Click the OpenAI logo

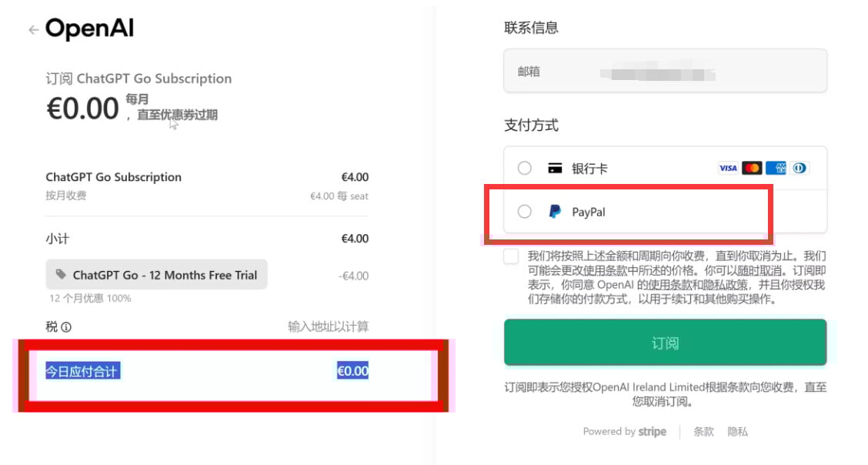89,29
